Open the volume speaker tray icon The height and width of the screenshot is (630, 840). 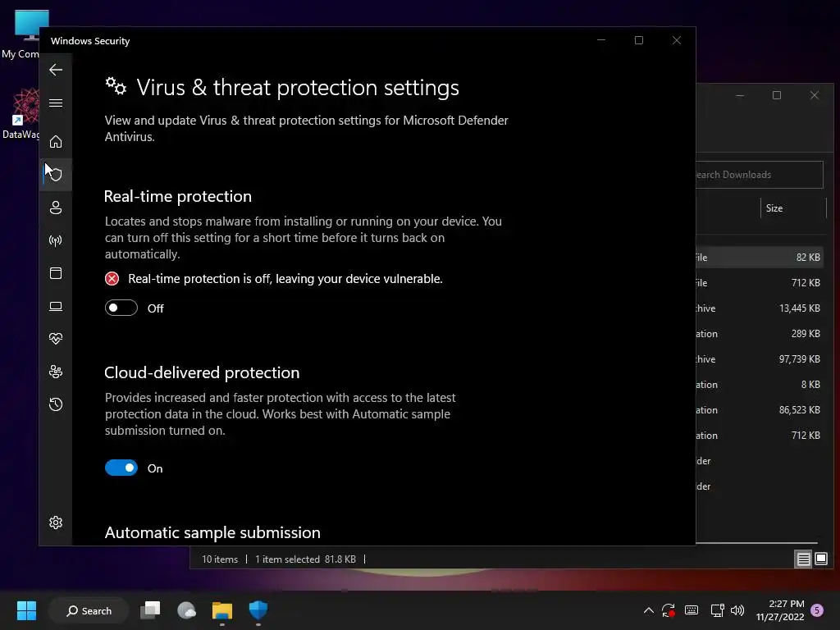[x=737, y=610]
